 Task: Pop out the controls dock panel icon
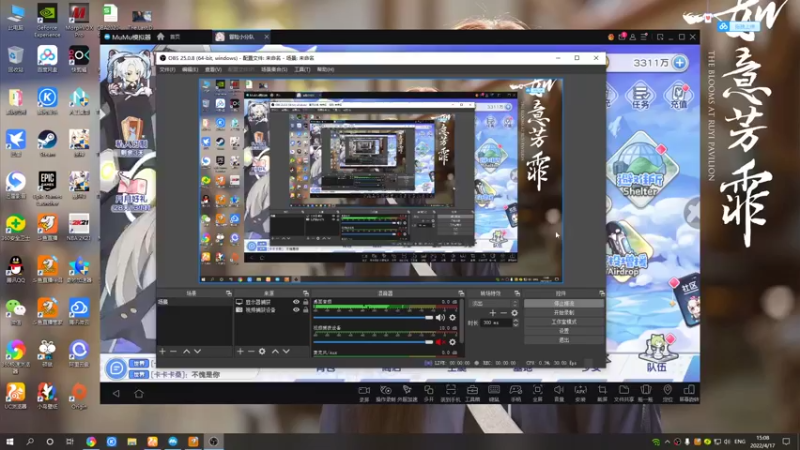602,293
